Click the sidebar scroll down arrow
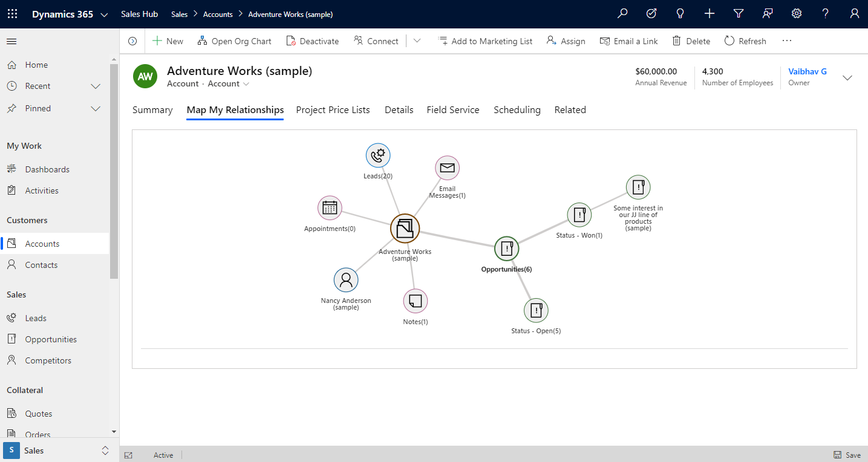 pos(114,432)
